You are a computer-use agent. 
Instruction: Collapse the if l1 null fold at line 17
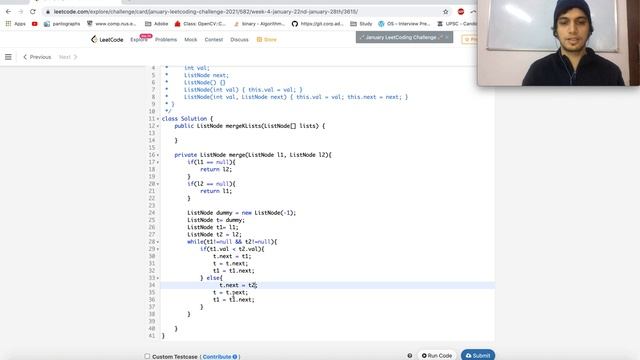(158, 162)
